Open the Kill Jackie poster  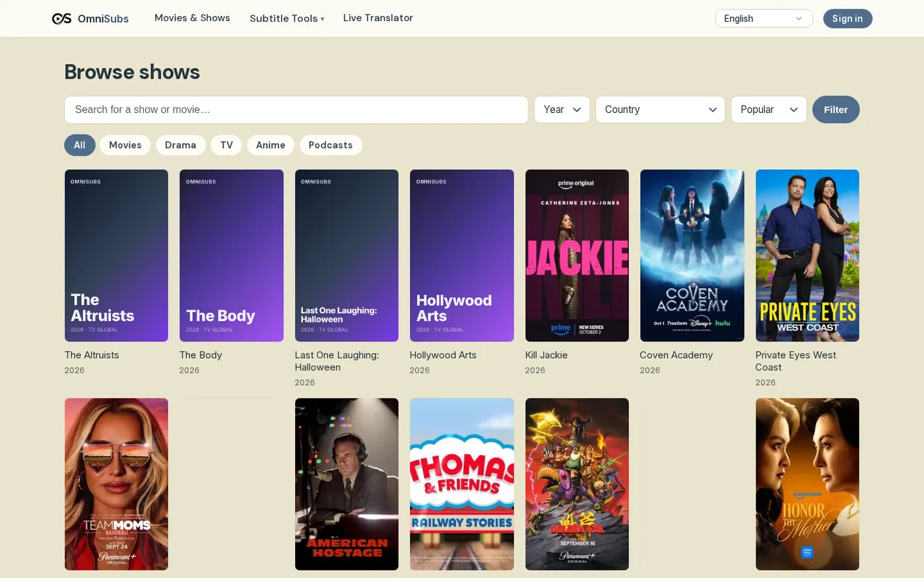click(x=577, y=256)
